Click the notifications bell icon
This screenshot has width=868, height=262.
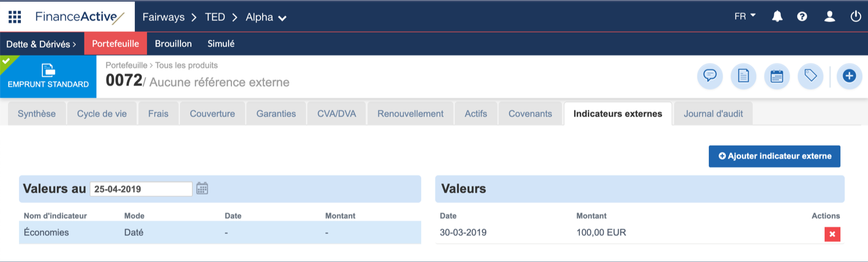point(777,17)
